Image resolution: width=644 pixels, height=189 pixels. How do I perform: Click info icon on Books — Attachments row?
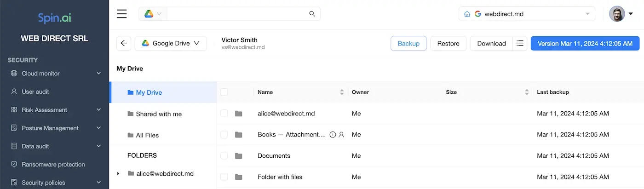click(x=333, y=135)
